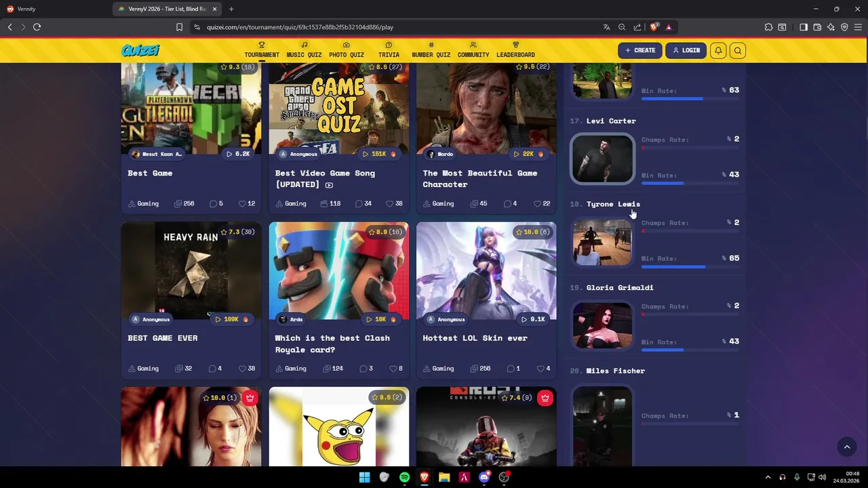Toggle the browser sidebar panel icon
The image size is (868, 488).
pyautogui.click(x=804, y=27)
